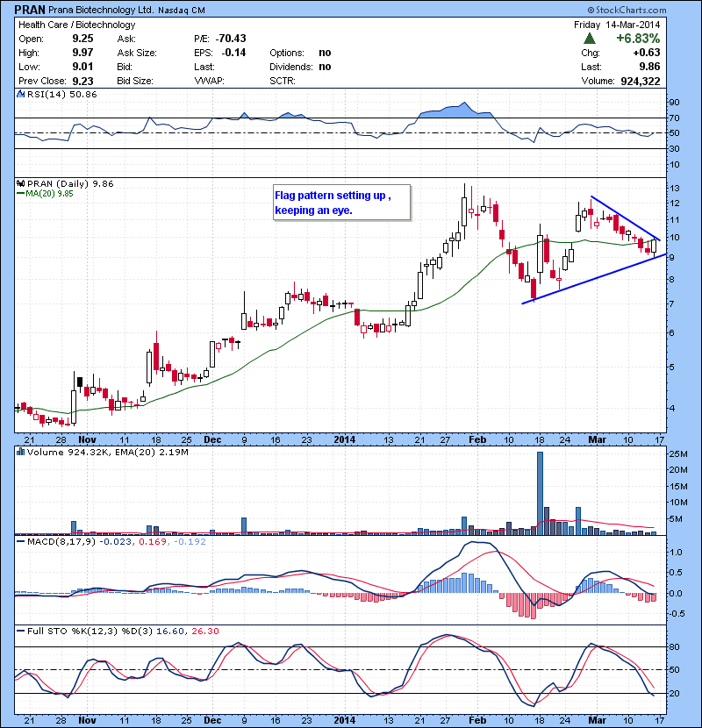The image size is (702, 728).
Task: Click the PRAN ticker symbol in the header
Action: (x=30, y=10)
